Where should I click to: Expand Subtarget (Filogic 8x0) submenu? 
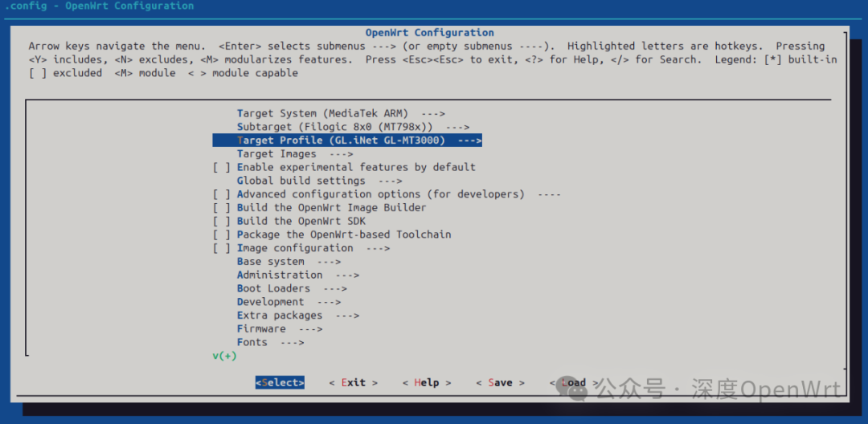pyautogui.click(x=352, y=127)
